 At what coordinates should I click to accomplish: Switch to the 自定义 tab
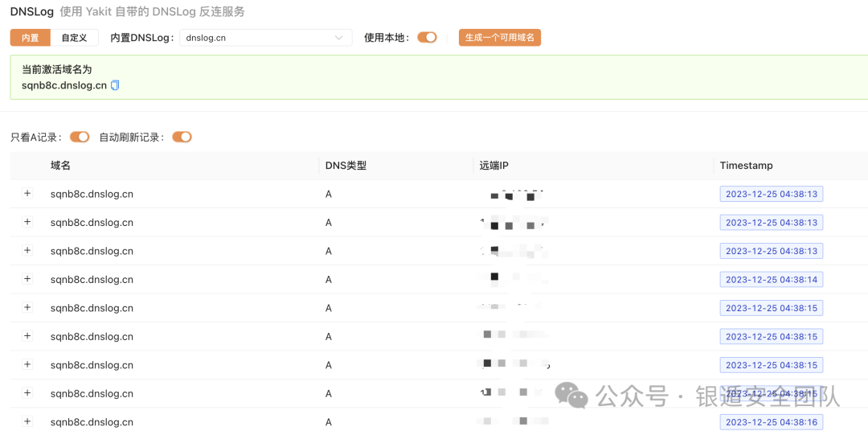pyautogui.click(x=74, y=38)
